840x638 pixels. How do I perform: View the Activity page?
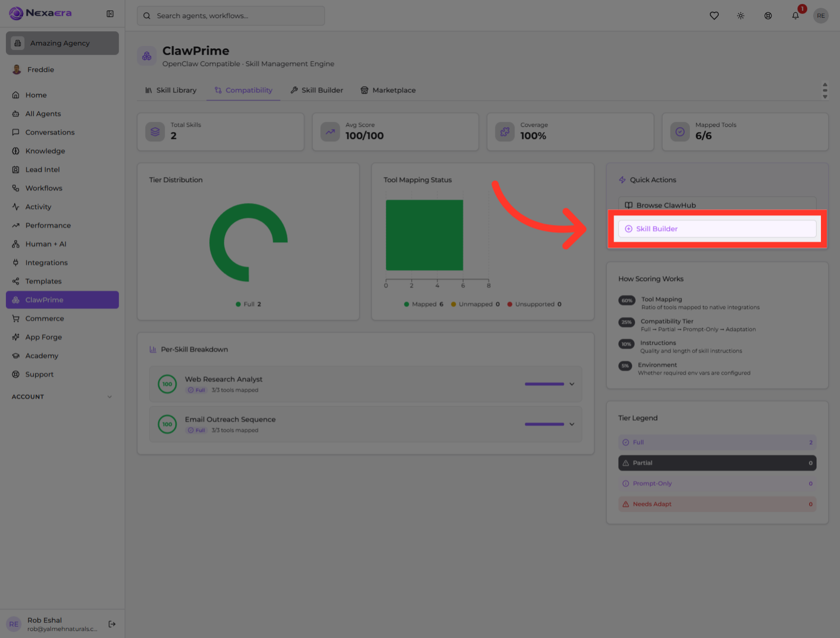coord(63,206)
